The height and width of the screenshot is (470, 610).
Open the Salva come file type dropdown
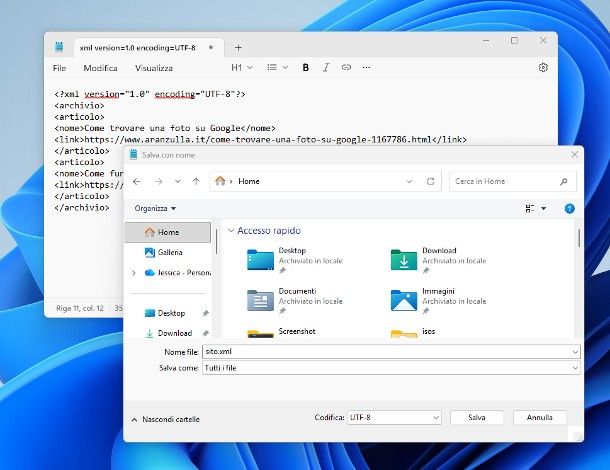(x=391, y=368)
